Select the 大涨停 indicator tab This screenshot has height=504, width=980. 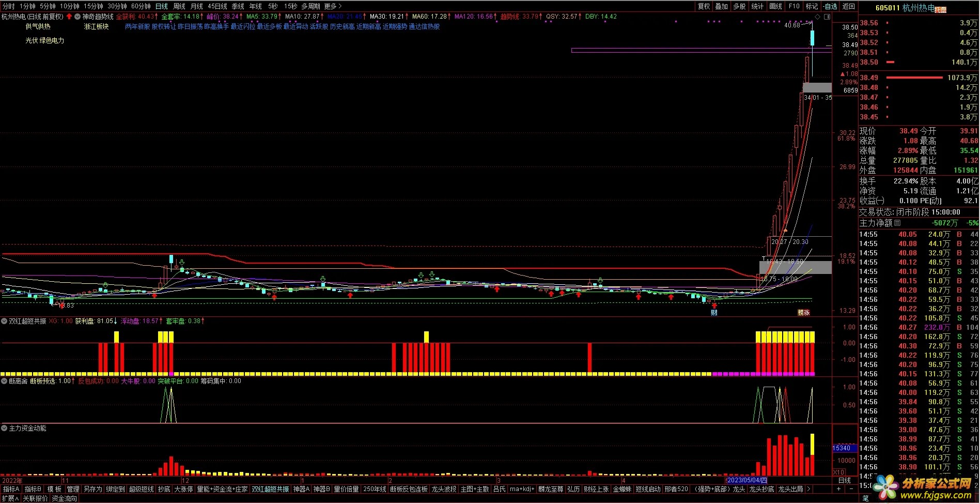[183, 489]
